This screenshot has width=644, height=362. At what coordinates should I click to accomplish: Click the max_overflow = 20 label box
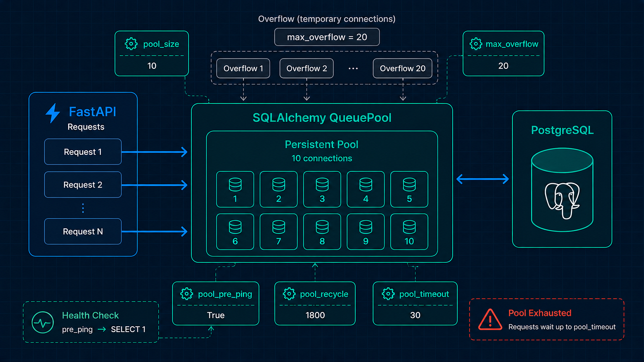[x=327, y=37]
